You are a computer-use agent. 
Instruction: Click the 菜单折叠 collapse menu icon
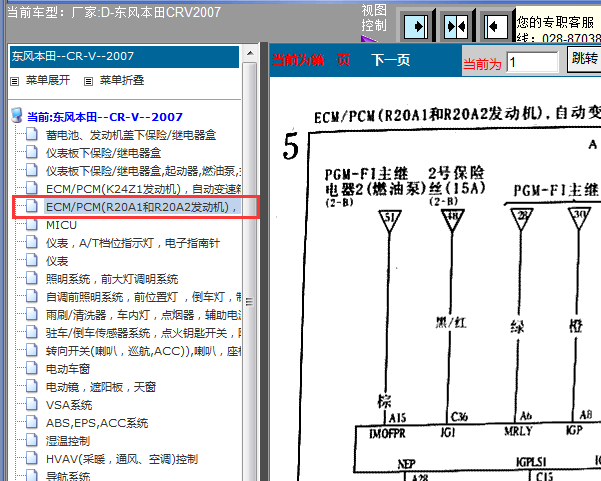89,81
